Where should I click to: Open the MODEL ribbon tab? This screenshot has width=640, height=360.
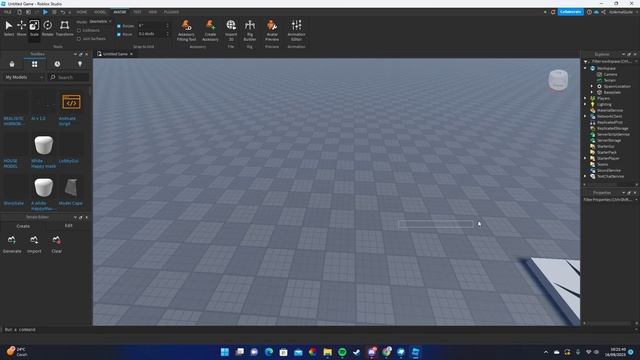pyautogui.click(x=100, y=12)
